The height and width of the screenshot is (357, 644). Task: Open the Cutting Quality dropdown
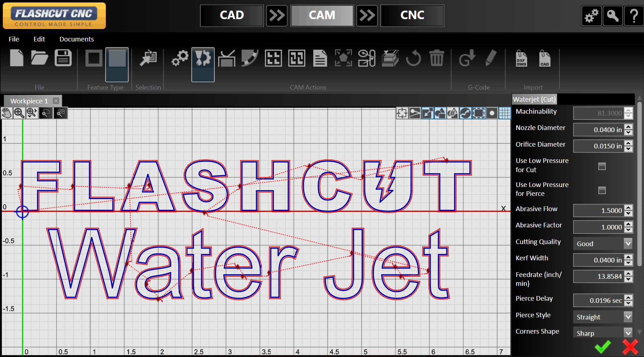(603, 244)
